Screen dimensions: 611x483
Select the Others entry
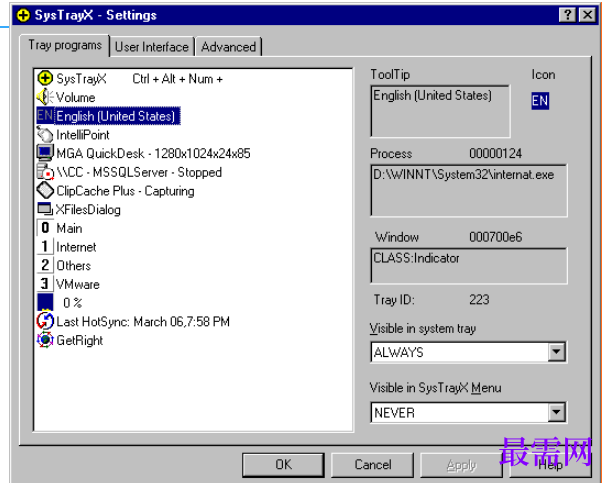[74, 266]
